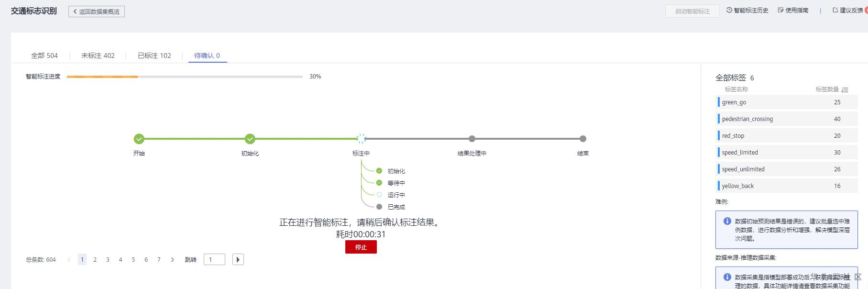Select the yellow_back label row
Image resolution: width=868 pixels, height=289 pixels.
coord(787,186)
